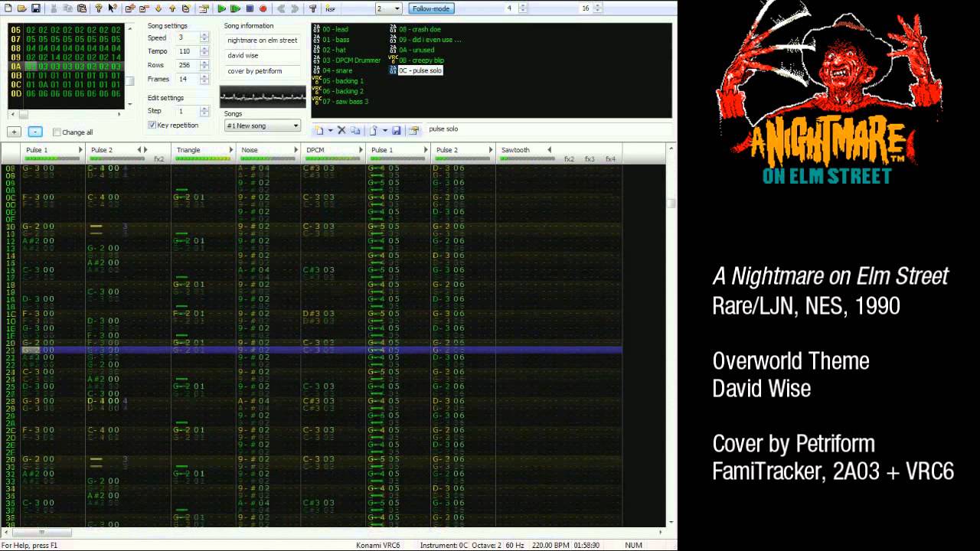Decrease the Frames value with the down arrow
Viewport: 980px width, 551px height.
point(204,81)
